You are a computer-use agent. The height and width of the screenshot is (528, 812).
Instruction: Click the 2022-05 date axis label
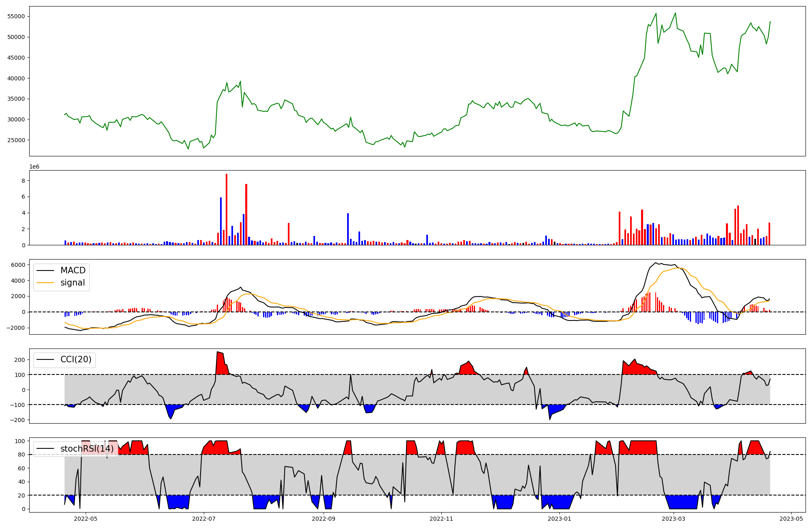coord(86,519)
